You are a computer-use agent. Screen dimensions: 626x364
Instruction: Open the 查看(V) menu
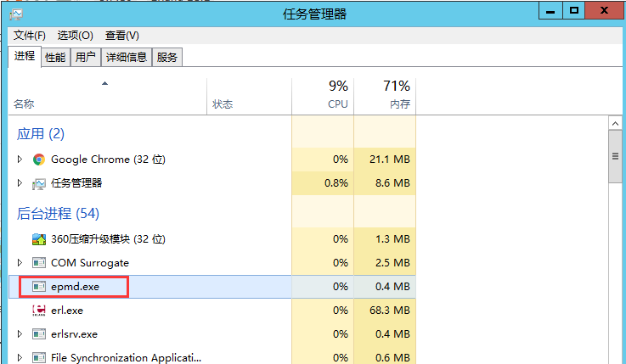tap(121, 36)
